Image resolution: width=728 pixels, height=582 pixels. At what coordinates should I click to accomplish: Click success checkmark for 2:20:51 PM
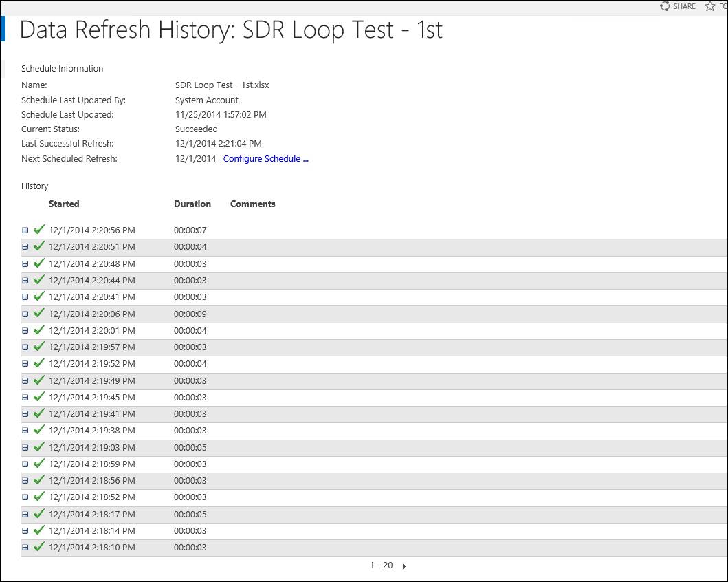click(x=39, y=246)
